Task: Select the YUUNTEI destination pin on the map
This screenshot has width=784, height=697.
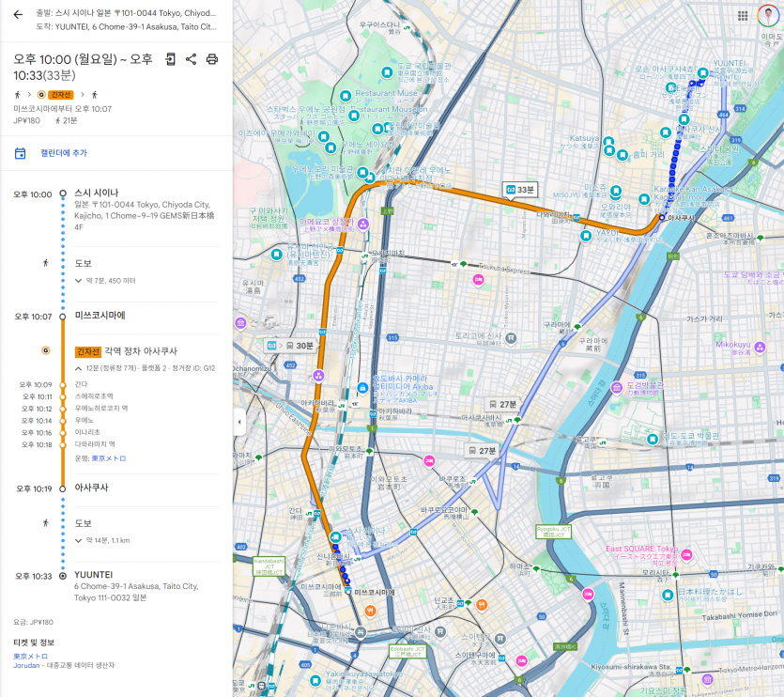Action: tap(703, 73)
